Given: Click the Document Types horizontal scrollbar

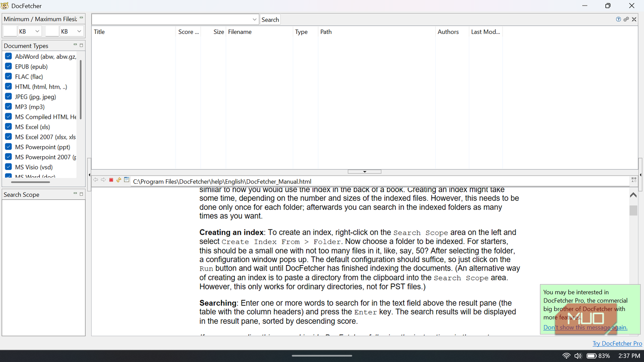Looking at the screenshot, I should pos(30,182).
